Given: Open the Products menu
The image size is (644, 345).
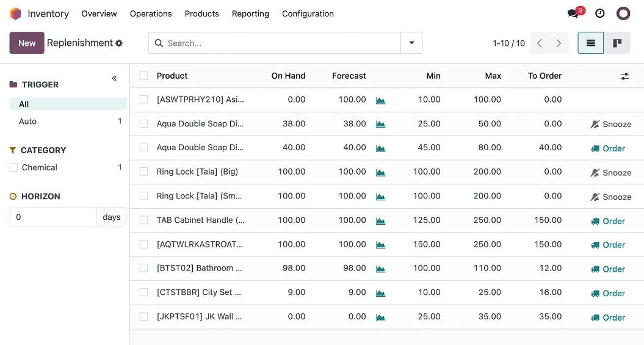Looking at the screenshot, I should (201, 13).
